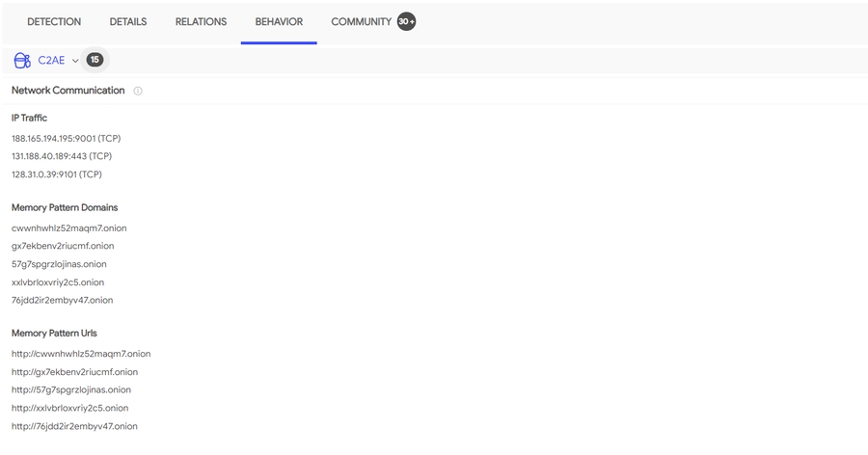Select the 131.188.40.189:443 IP entry
This screenshot has height=455, width=868.
(61, 156)
